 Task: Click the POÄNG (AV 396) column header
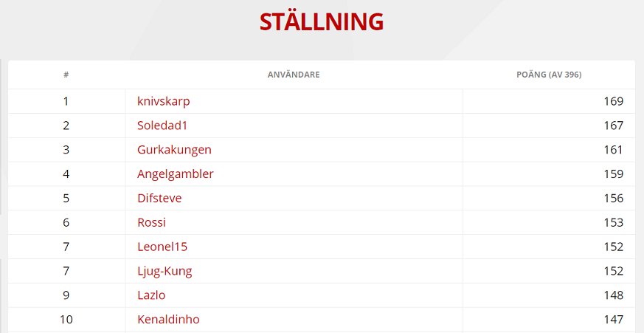click(x=549, y=75)
